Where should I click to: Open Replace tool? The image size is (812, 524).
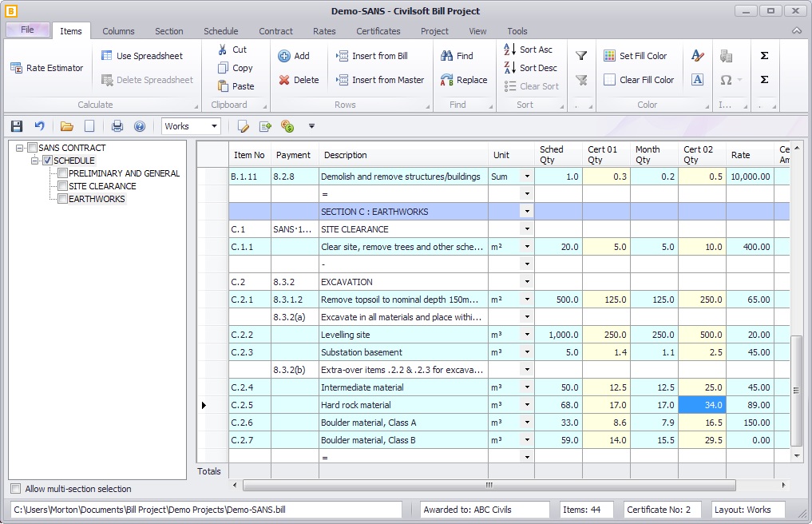pyautogui.click(x=464, y=80)
